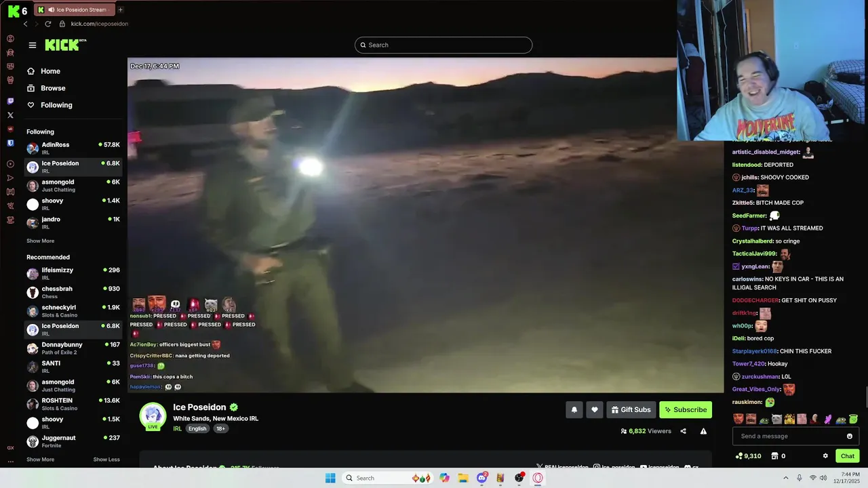Click the stream video player
Screen dimensions: 868x488
(x=425, y=225)
